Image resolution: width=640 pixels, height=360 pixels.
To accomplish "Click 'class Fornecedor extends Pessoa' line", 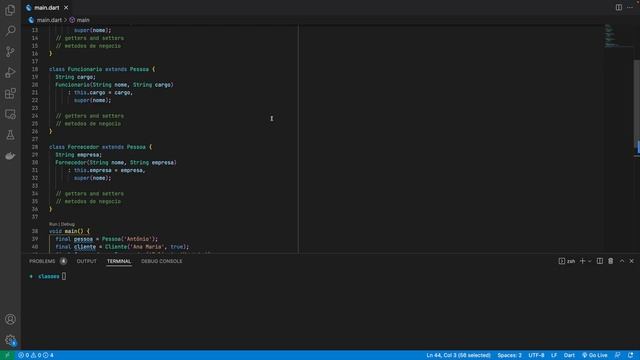I will pyautogui.click(x=100, y=147).
